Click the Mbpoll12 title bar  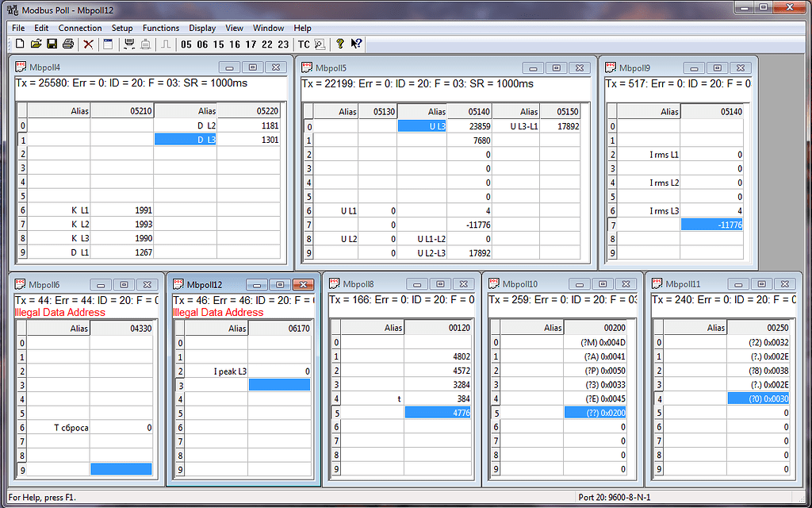click(x=243, y=284)
